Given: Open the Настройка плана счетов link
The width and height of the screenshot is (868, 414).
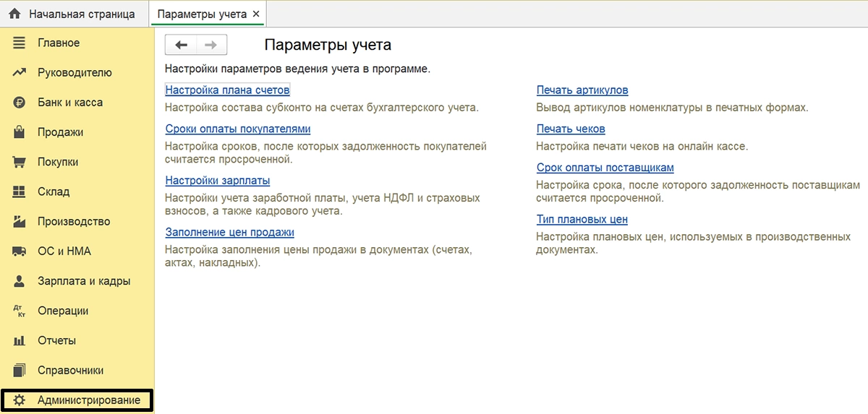Looking at the screenshot, I should [x=227, y=90].
